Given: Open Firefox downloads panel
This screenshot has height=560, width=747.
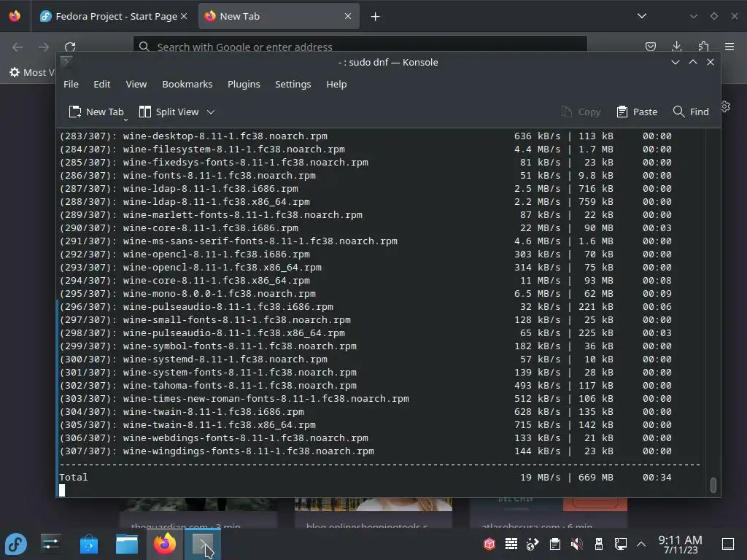Looking at the screenshot, I should click(676, 46).
